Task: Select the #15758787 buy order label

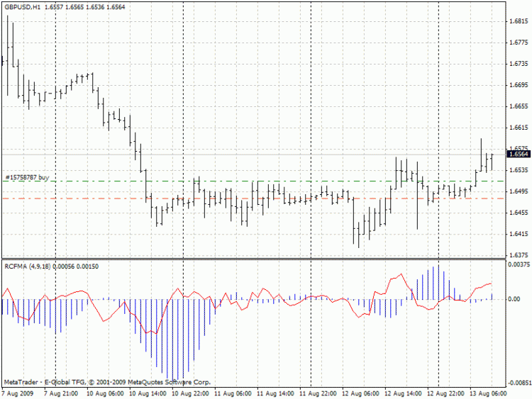Action: point(28,177)
